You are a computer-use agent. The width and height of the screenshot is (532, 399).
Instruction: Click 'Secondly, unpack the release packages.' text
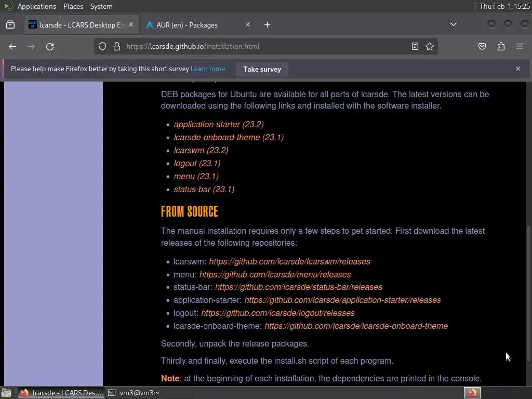235,344
